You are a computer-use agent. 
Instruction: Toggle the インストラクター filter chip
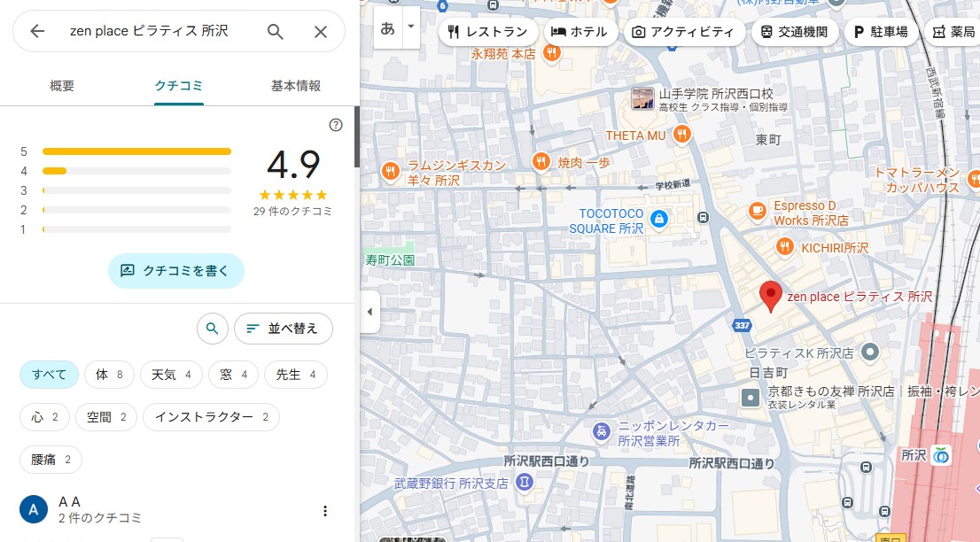(x=211, y=417)
